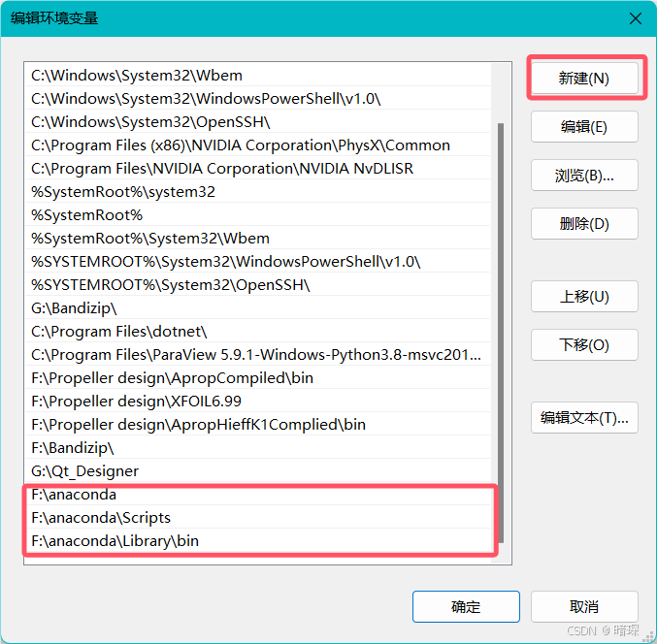Select the F:\anaconda\Scripts entry
657x644 pixels.
point(258,518)
